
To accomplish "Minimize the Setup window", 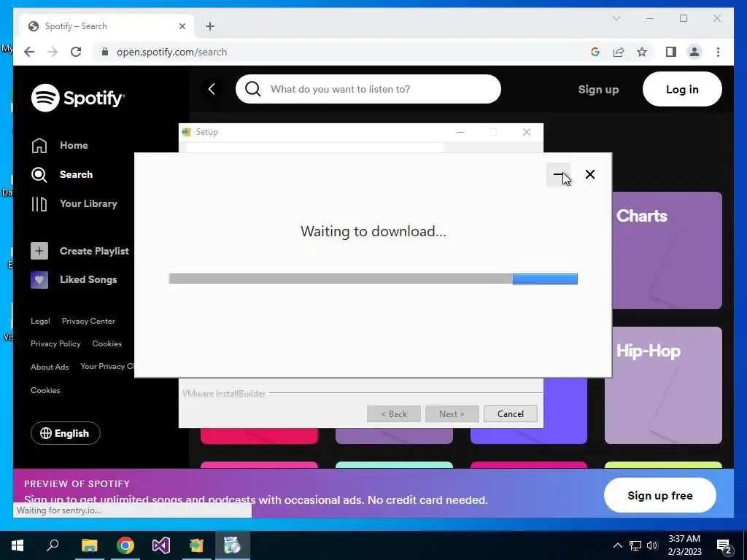I will point(460,132).
